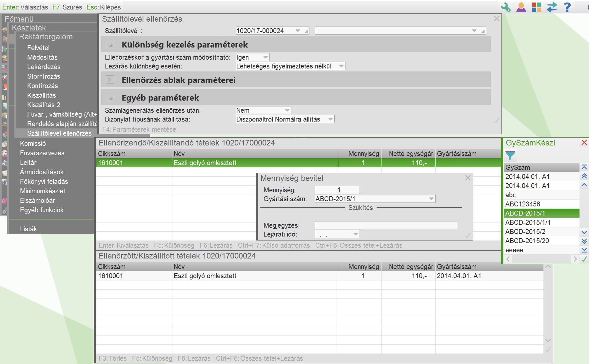Image resolution: width=589 pixels, height=364 pixels.
Task: Page down in GySzám list with double chevron
Action: [584, 241]
